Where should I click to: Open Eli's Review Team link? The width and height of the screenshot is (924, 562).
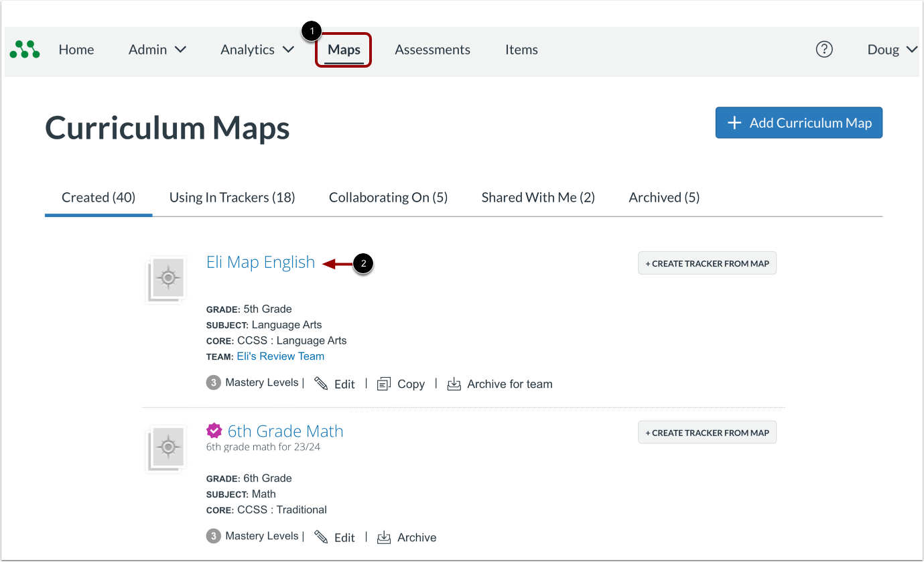[x=280, y=356]
